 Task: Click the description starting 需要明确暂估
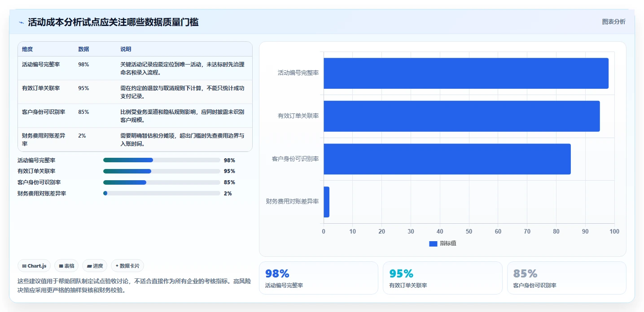182,139
